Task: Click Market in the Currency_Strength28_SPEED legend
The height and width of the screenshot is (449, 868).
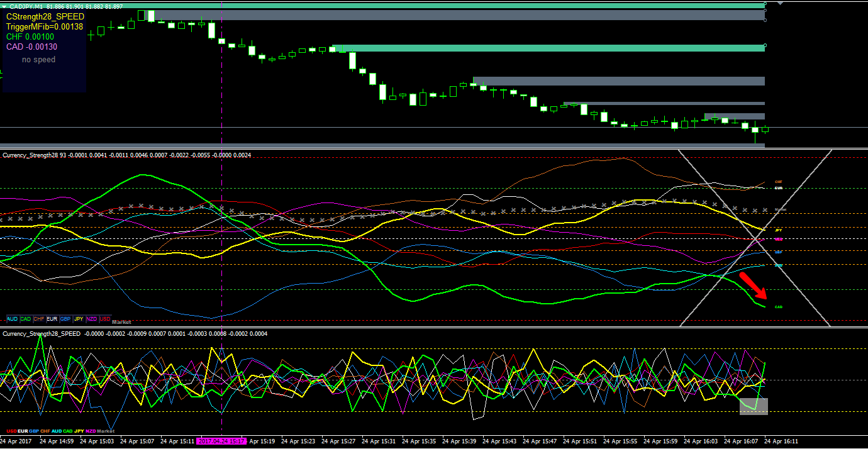Action: tap(106, 431)
